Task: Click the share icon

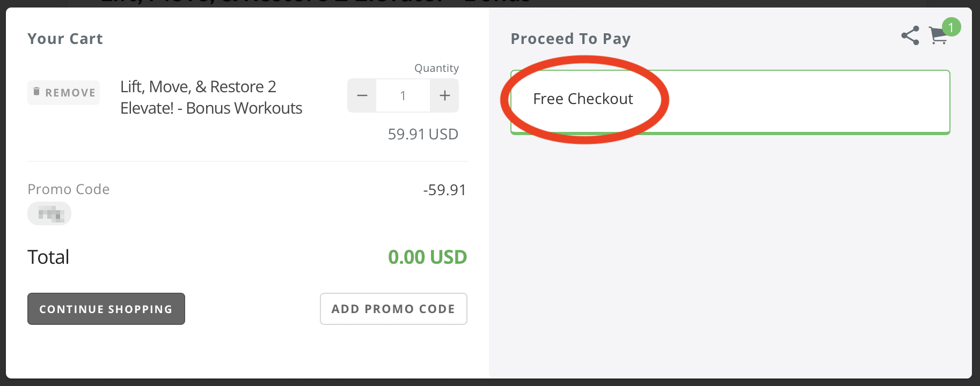Action: pos(910,35)
